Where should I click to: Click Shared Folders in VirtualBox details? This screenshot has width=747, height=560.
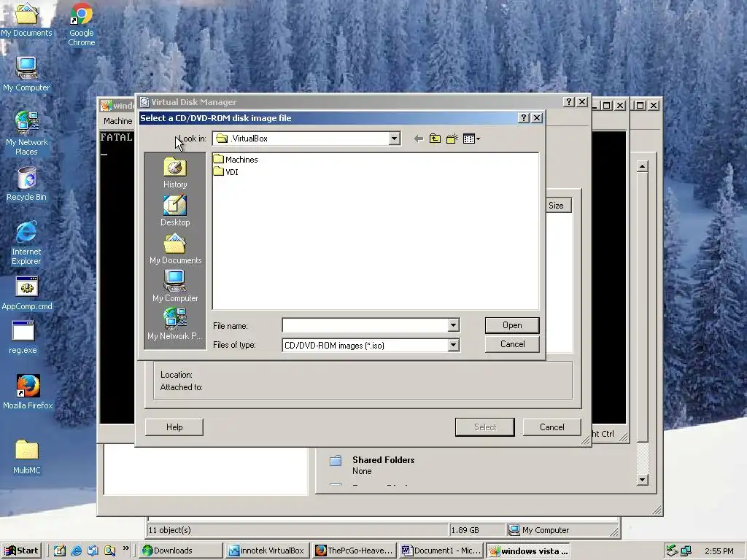(384, 460)
